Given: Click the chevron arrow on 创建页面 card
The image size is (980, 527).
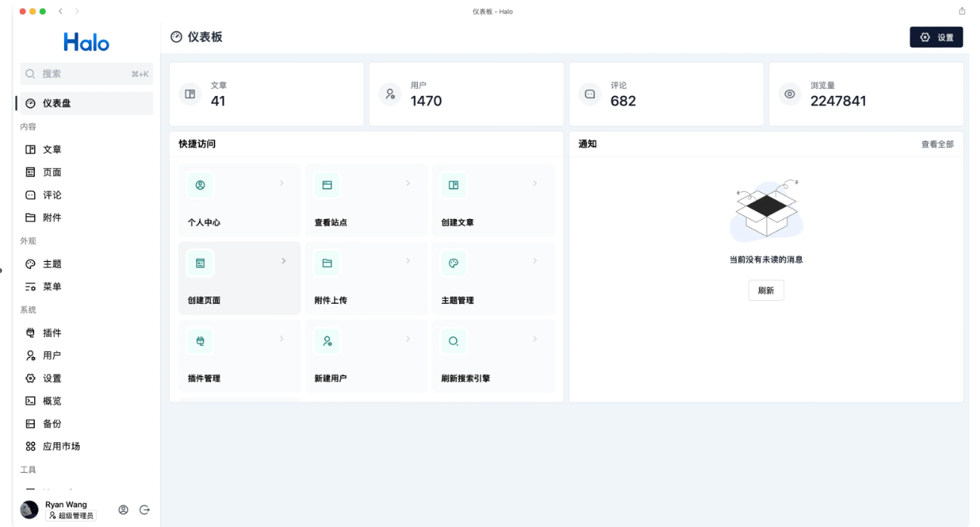Looking at the screenshot, I should 283,261.
